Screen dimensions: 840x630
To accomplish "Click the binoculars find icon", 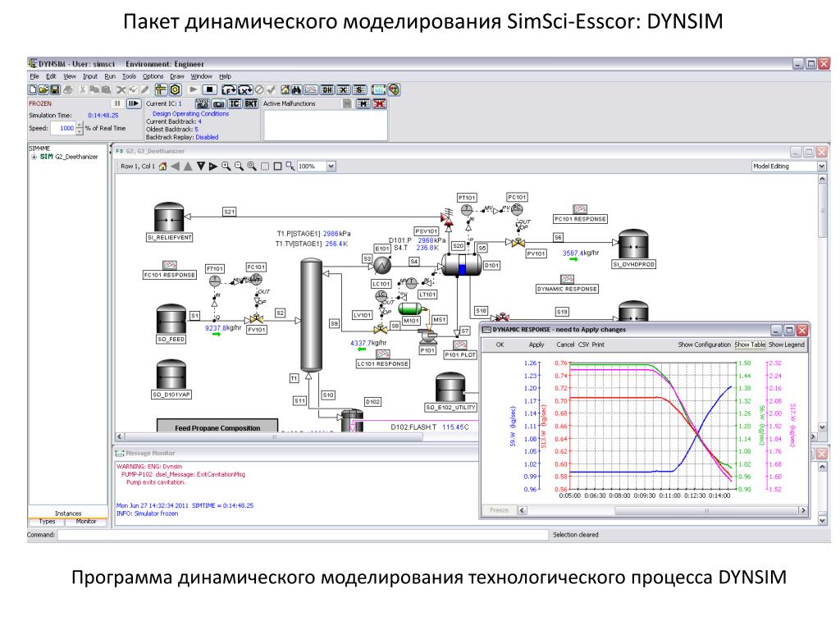I will click(297, 90).
